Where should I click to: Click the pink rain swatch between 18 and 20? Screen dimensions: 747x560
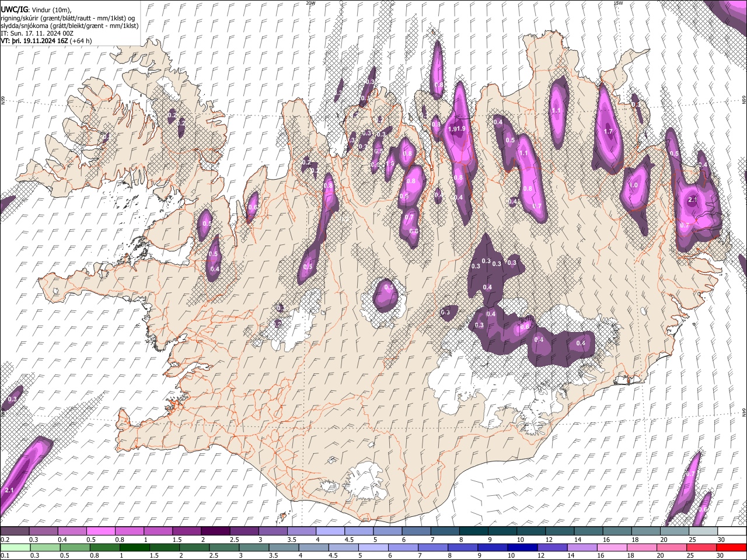pyautogui.click(x=642, y=547)
